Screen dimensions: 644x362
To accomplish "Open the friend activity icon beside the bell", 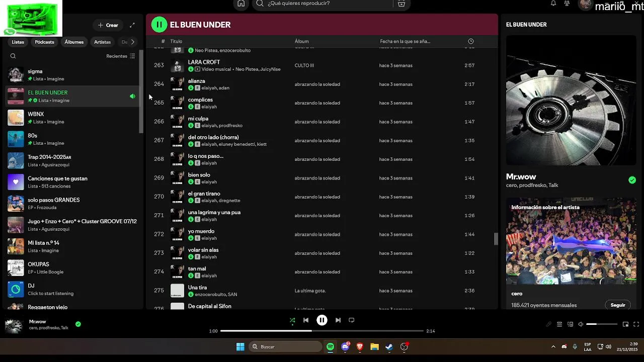I will click(567, 4).
